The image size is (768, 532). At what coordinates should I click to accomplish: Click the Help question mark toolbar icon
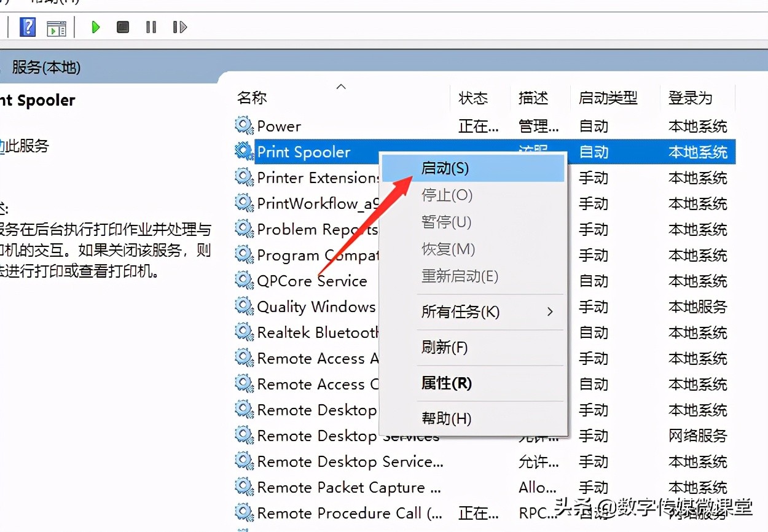click(26, 26)
